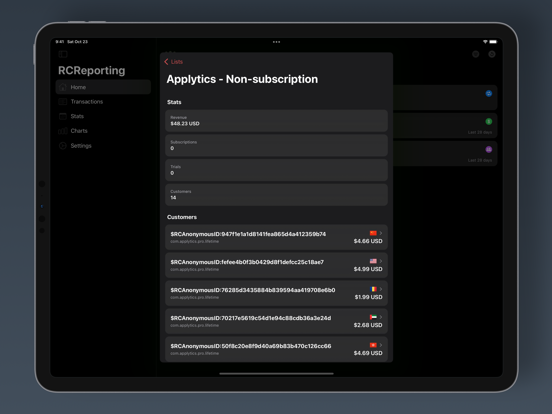552x414 pixels.
Task: Click the purple customers icon on background card
Action: [x=489, y=149]
